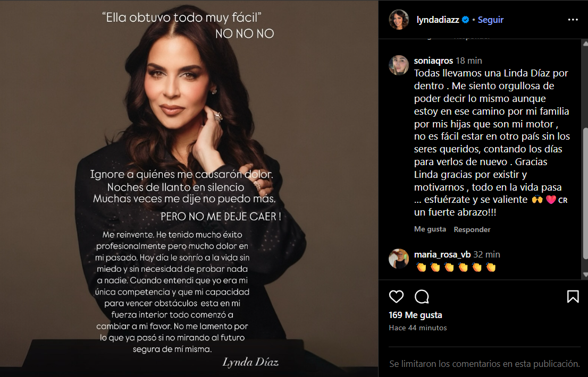
Task: Like the post with the heart icon
Action: (x=396, y=296)
